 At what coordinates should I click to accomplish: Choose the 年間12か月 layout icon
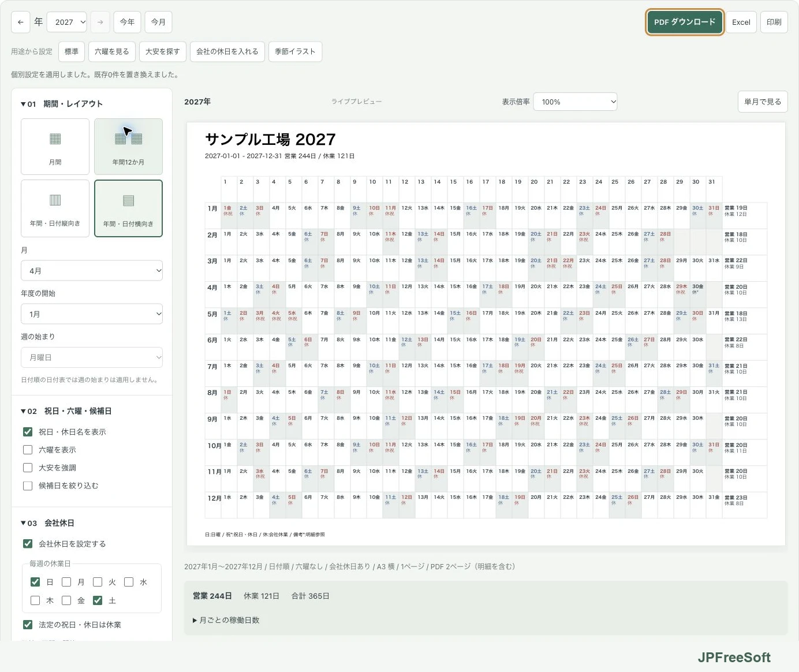pos(128,147)
